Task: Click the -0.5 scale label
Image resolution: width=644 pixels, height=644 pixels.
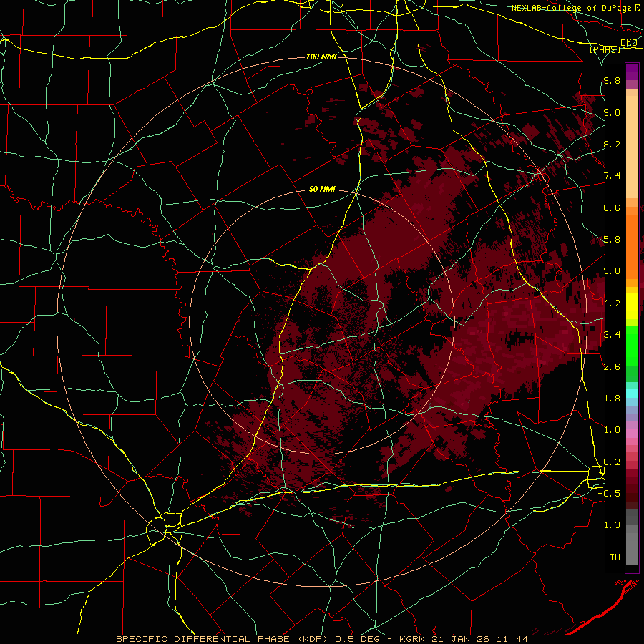Action: tap(609, 494)
